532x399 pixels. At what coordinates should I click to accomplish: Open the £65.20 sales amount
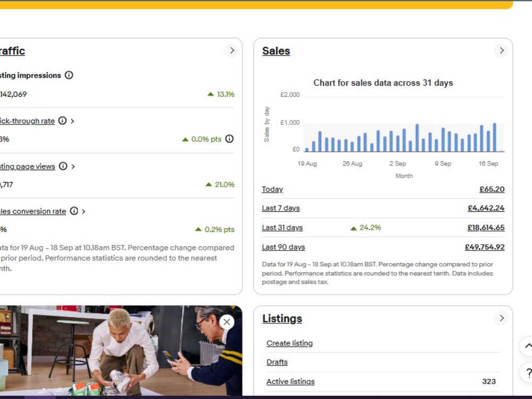click(x=492, y=189)
